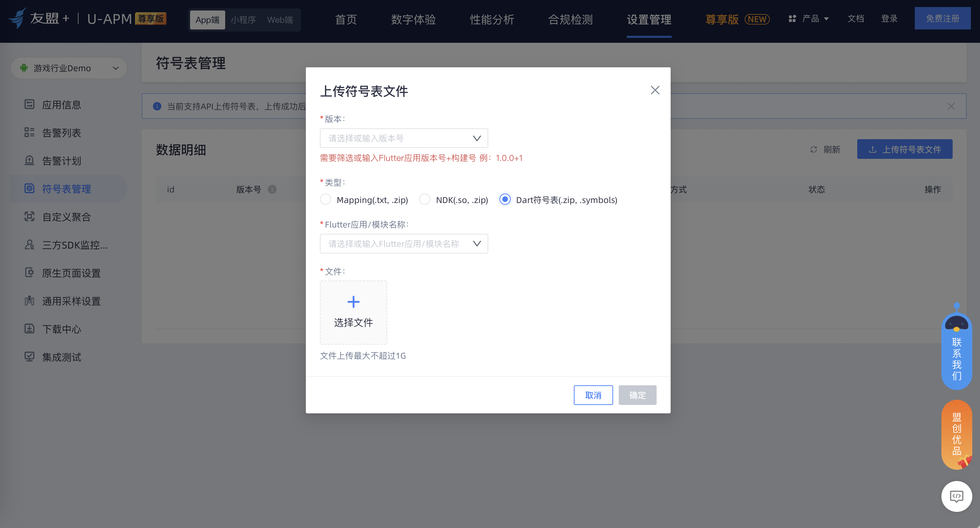
Task: Select the NDK(.so, .zip) radio option
Action: [x=424, y=199]
